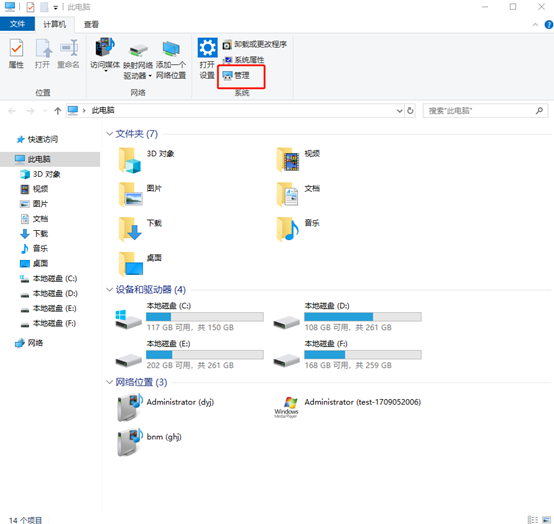Select the 图片 folder icon in main pane
554x524 pixels.
coord(130,195)
